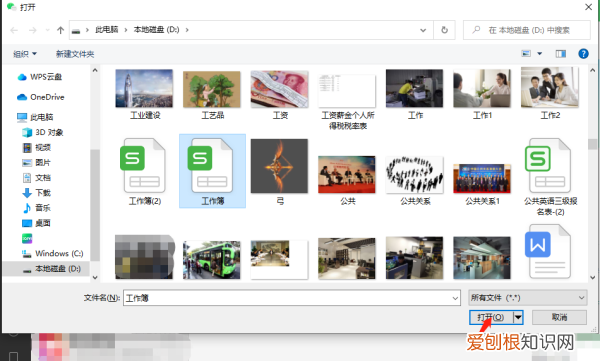Open the 所有文件 (*.*) file type dropdown
The width and height of the screenshot is (600, 361).
coord(528,298)
